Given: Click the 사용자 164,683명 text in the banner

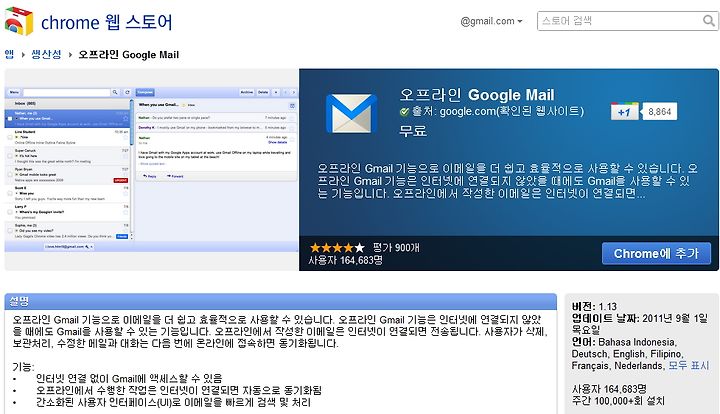Looking at the screenshot, I should (345, 260).
